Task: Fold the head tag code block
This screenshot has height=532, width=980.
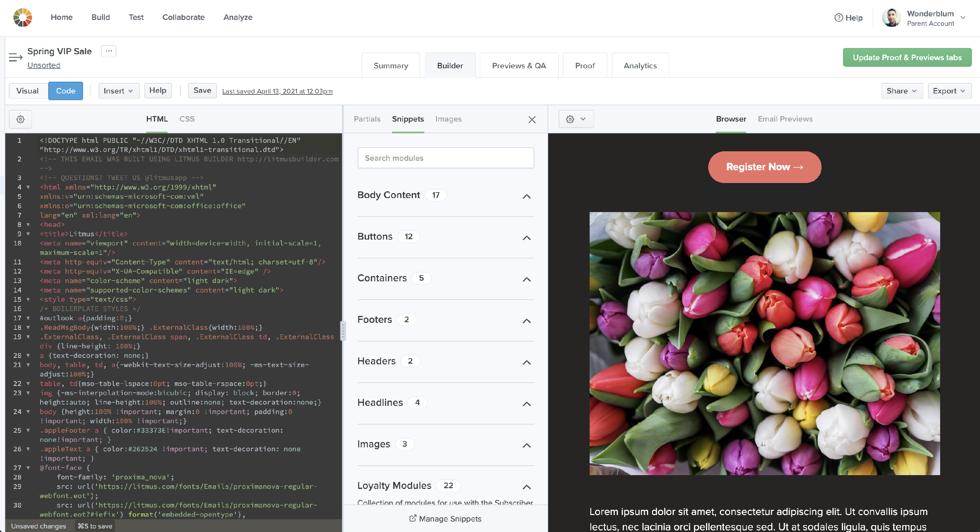Action: point(28,224)
